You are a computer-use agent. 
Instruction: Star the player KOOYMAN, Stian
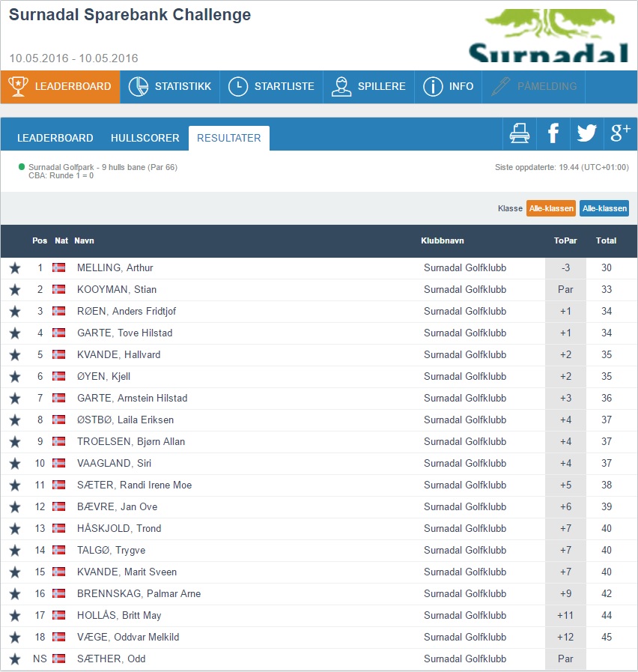15,289
